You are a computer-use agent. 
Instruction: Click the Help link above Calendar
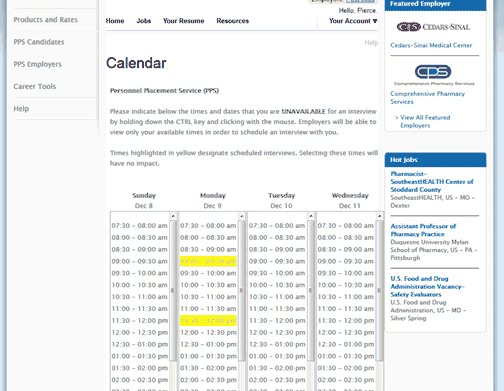(371, 43)
